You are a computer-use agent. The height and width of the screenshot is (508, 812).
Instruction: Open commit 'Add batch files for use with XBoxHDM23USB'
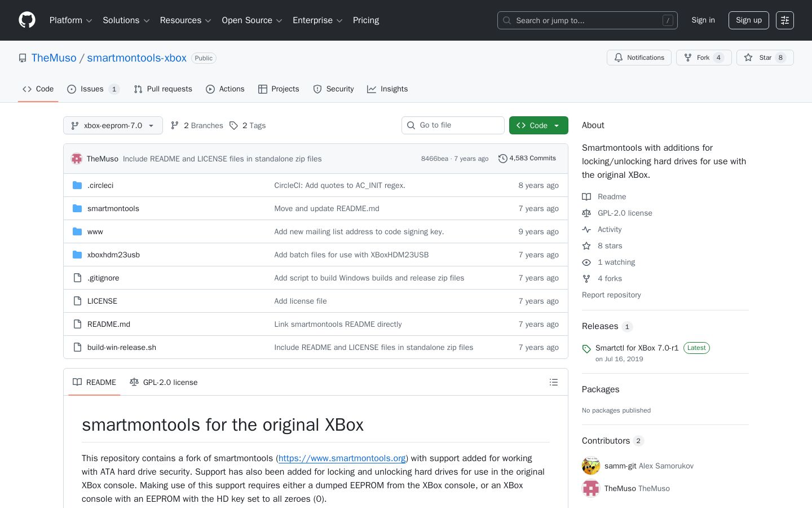[351, 255]
